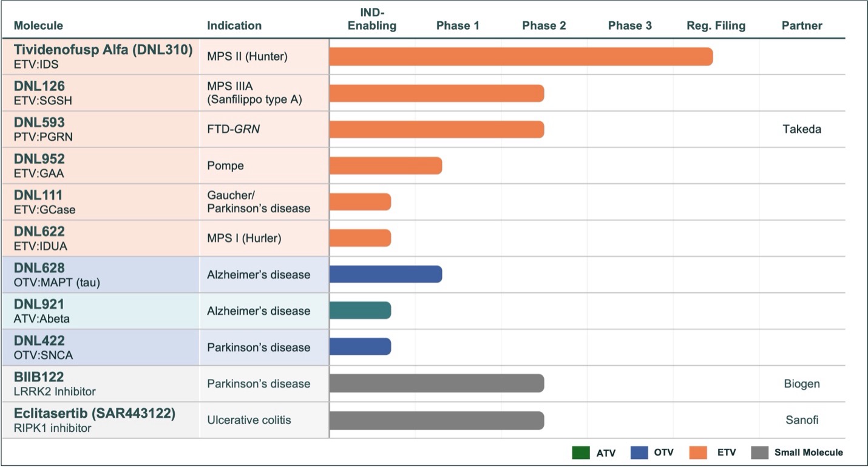Open the DNL593 molecule entry
Screen dimensions: 868x467
39,123
